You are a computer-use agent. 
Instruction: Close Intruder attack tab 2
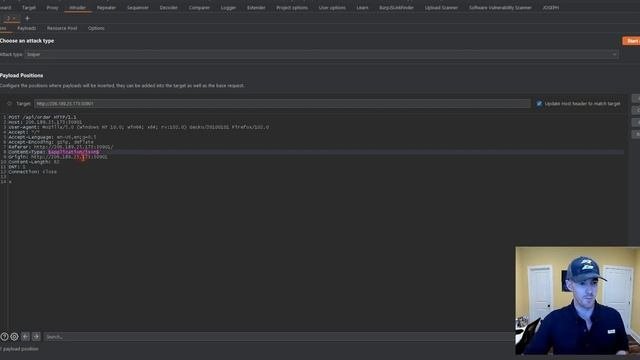click(14, 18)
